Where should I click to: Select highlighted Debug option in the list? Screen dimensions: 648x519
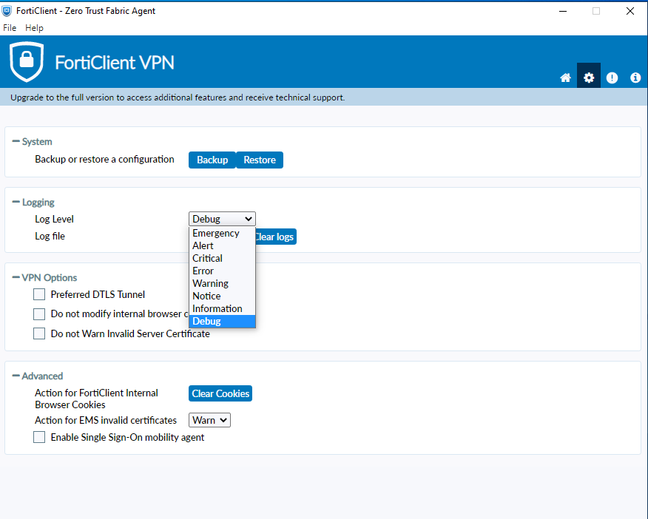point(222,321)
